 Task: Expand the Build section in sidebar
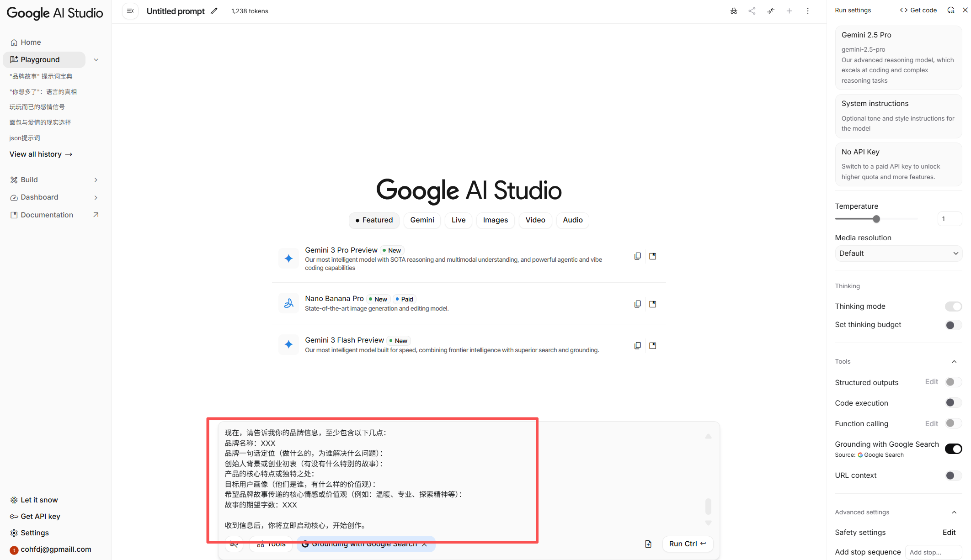[x=96, y=180]
